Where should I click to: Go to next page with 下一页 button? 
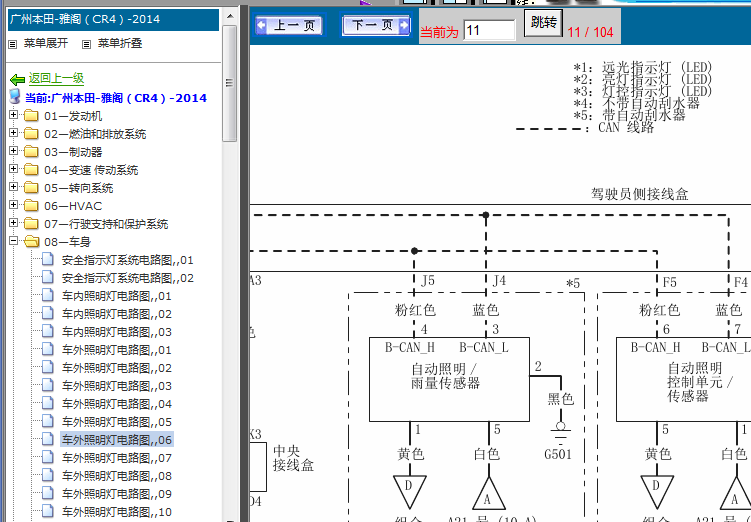[376, 25]
